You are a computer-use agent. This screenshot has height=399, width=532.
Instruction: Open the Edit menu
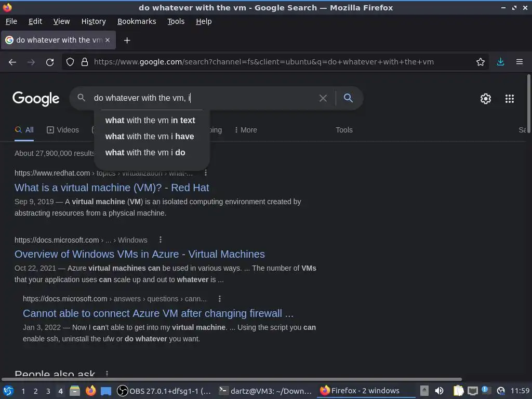coord(35,21)
